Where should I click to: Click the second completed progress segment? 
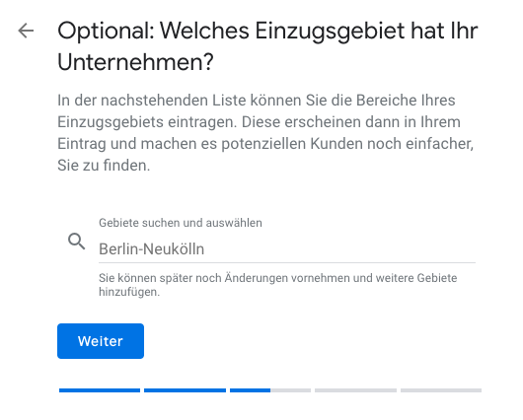[x=185, y=390]
